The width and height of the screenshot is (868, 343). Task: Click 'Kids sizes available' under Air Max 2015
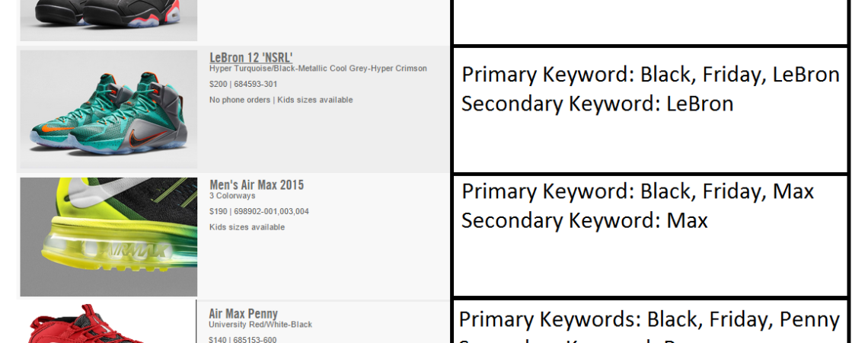coord(247,227)
